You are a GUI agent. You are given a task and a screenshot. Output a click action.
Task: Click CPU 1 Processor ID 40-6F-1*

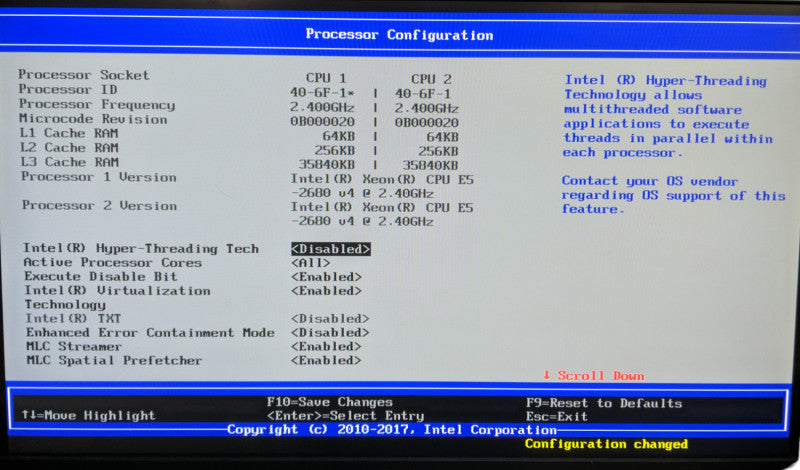click(322, 93)
